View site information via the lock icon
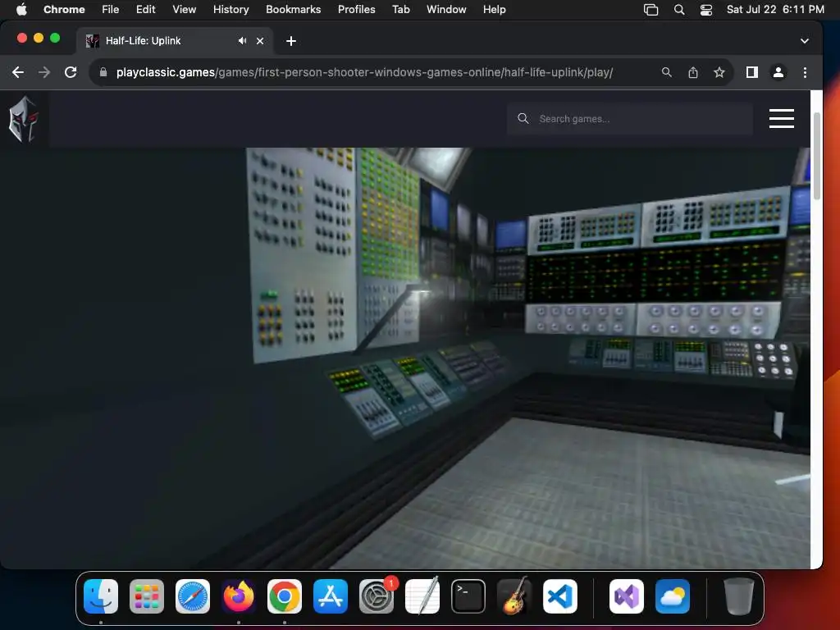This screenshot has height=630, width=840. coord(103,72)
